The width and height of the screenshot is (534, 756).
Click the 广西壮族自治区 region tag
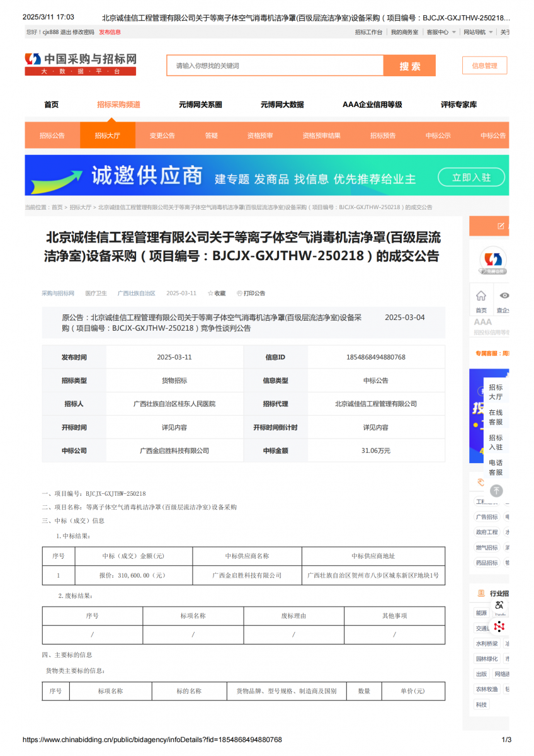(137, 294)
